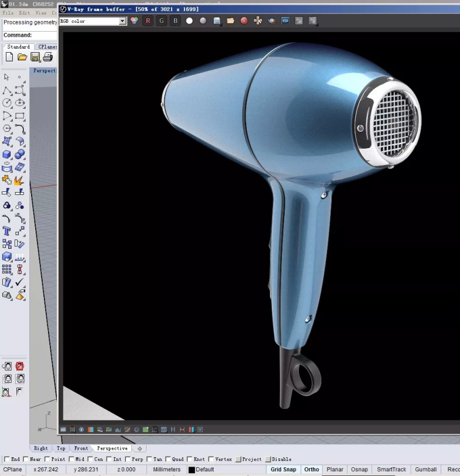Click the Polyline tool icon
460x476 pixels.
pyautogui.click(x=7, y=90)
